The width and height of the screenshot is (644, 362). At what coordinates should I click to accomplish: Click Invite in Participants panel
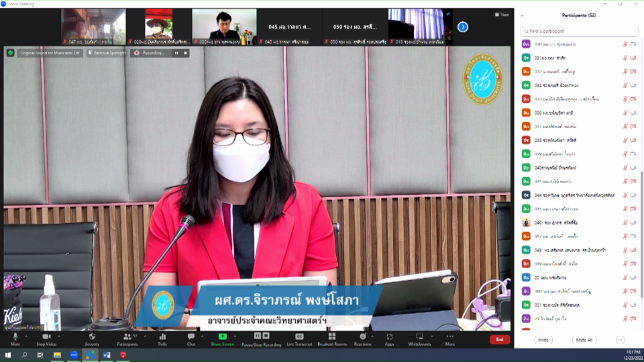543,340
